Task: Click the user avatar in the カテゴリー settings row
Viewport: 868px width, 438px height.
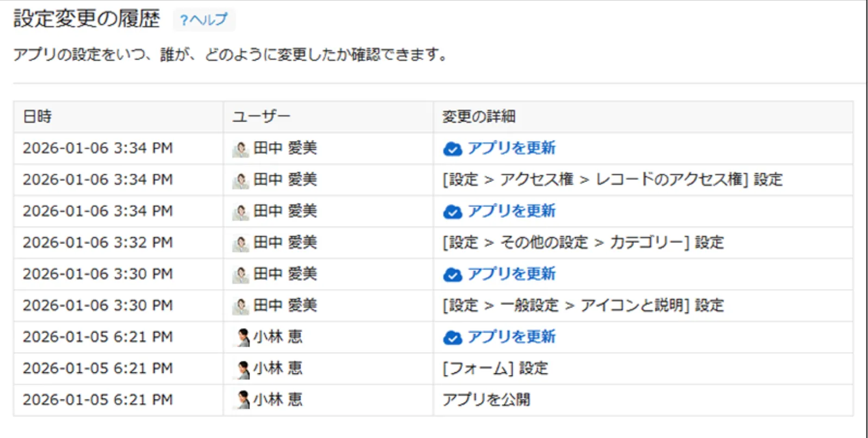Action: pyautogui.click(x=240, y=243)
